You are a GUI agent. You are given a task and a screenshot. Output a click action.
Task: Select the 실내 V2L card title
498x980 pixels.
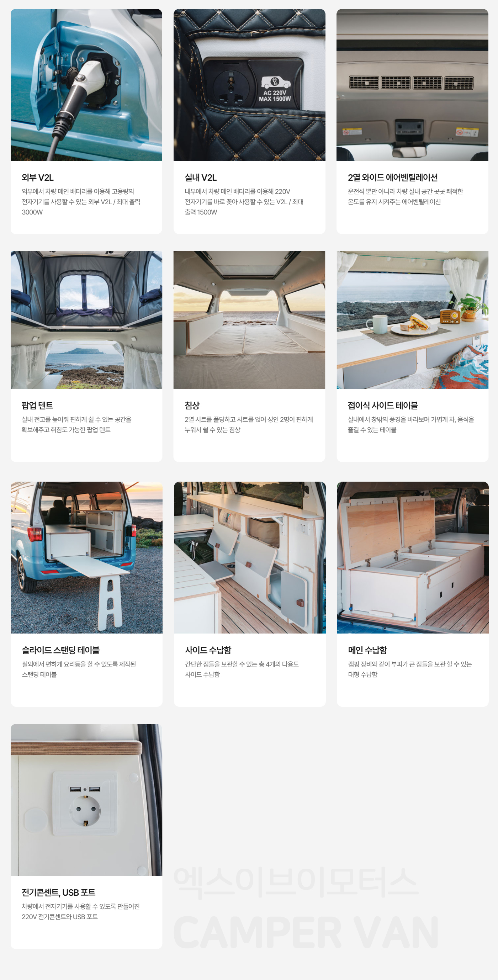pos(201,178)
